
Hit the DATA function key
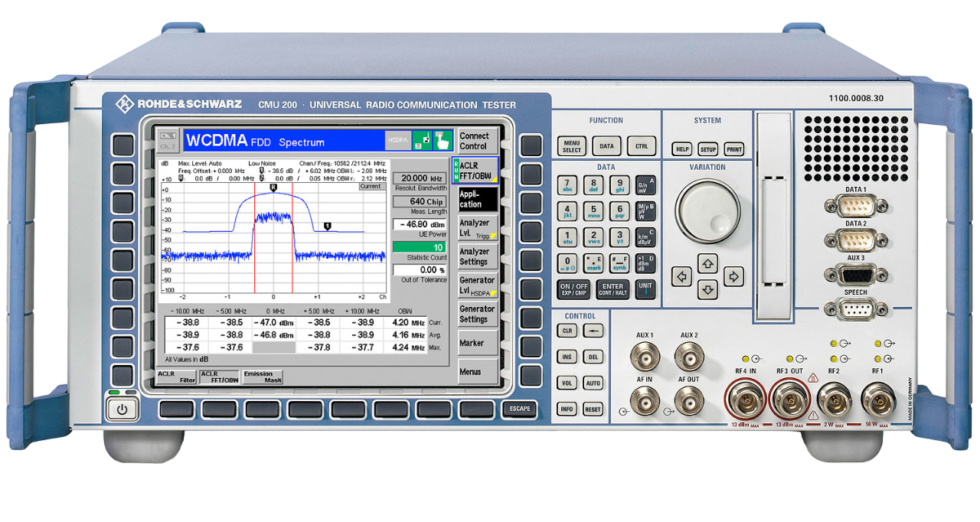click(x=606, y=146)
